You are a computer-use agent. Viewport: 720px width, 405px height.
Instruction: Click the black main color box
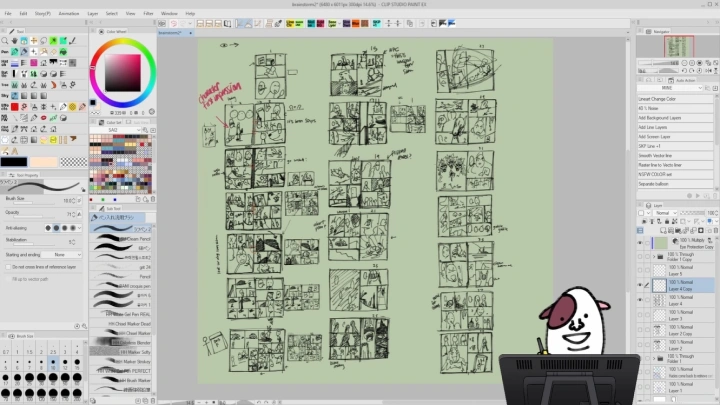[14, 162]
